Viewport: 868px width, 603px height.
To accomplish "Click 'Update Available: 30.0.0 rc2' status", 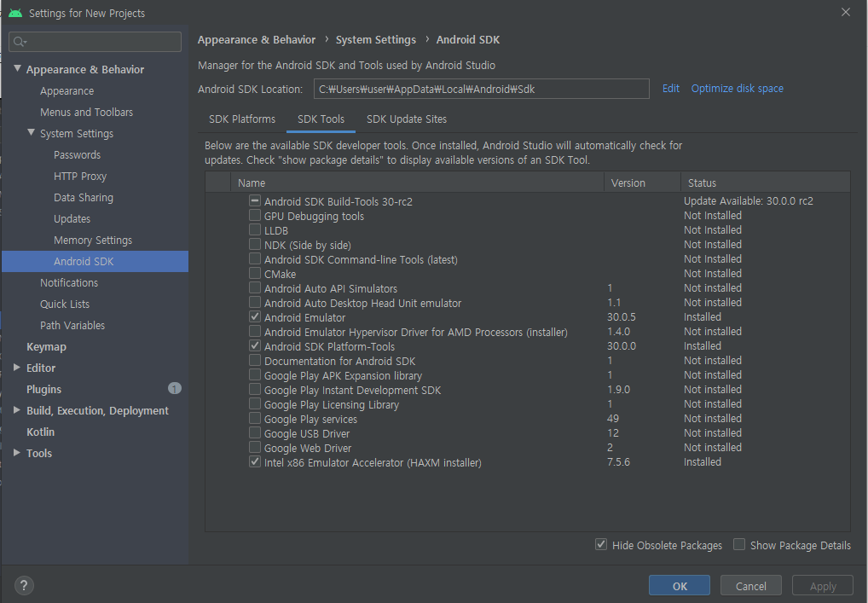I will 748,201.
